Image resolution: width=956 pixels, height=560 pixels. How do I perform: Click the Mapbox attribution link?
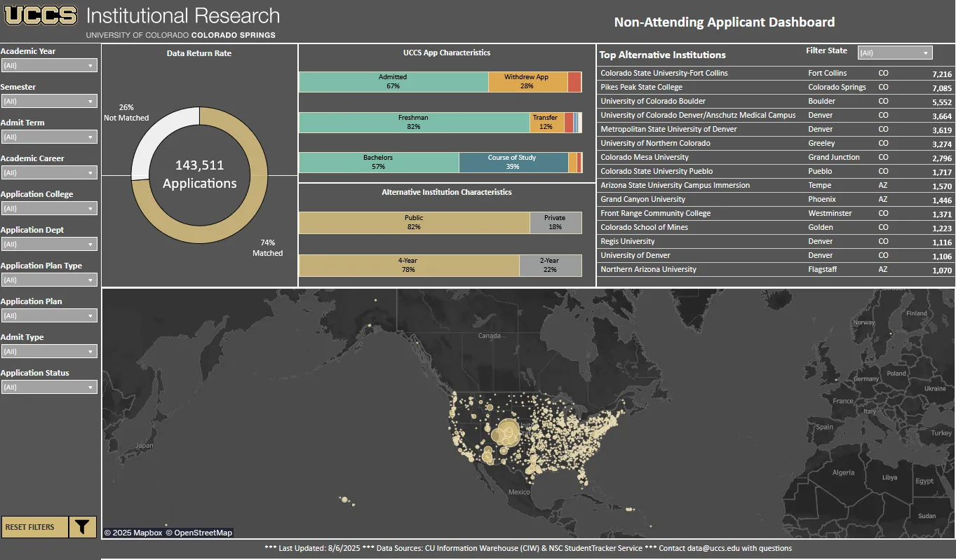tap(133, 533)
